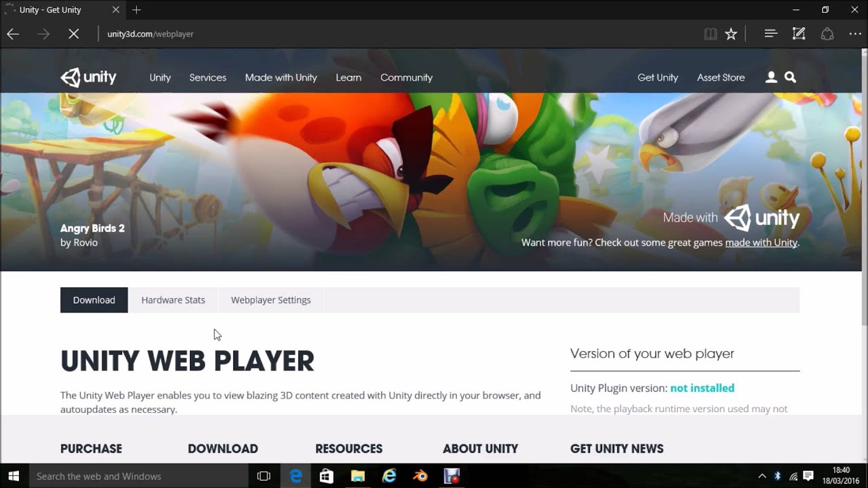
Task: Open Task View in the taskbar
Action: tap(264, 476)
